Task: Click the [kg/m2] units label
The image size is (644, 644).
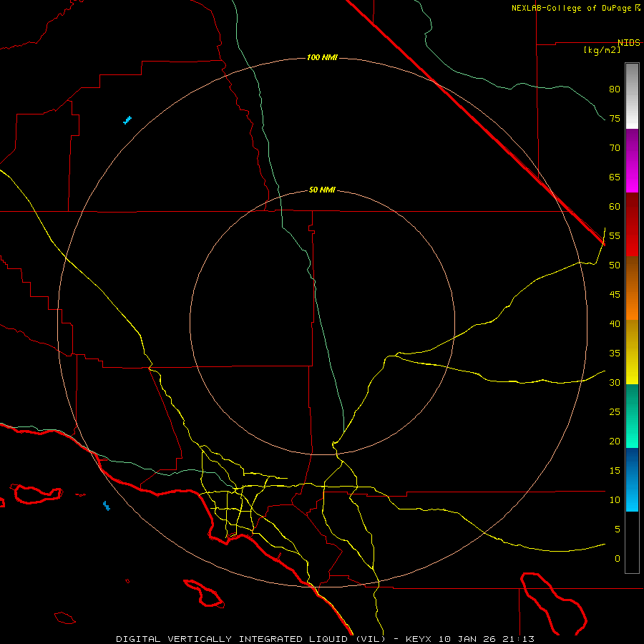Action: point(602,50)
